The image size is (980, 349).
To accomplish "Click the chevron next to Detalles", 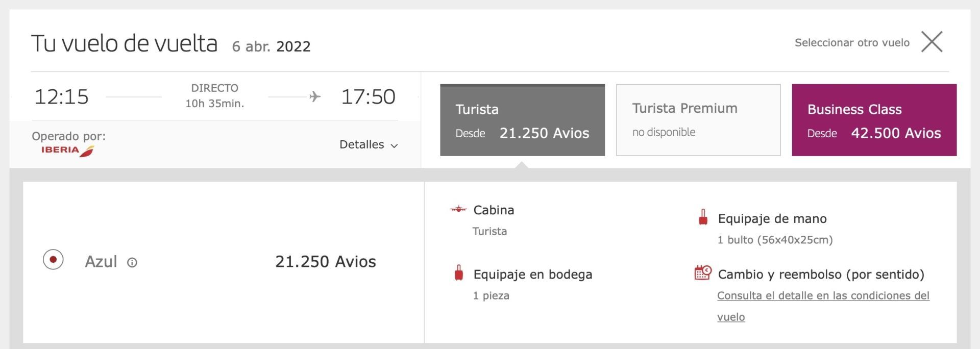I will click(x=394, y=146).
